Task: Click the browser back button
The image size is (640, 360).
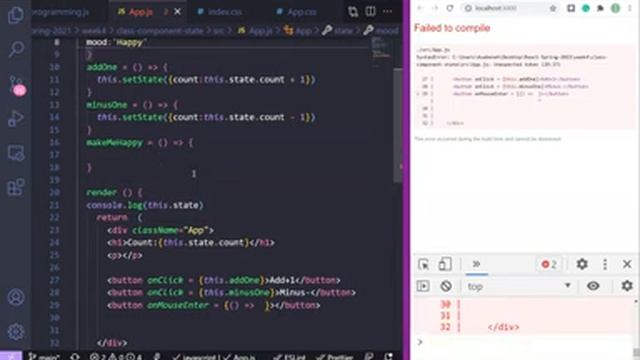Action: [420, 8]
